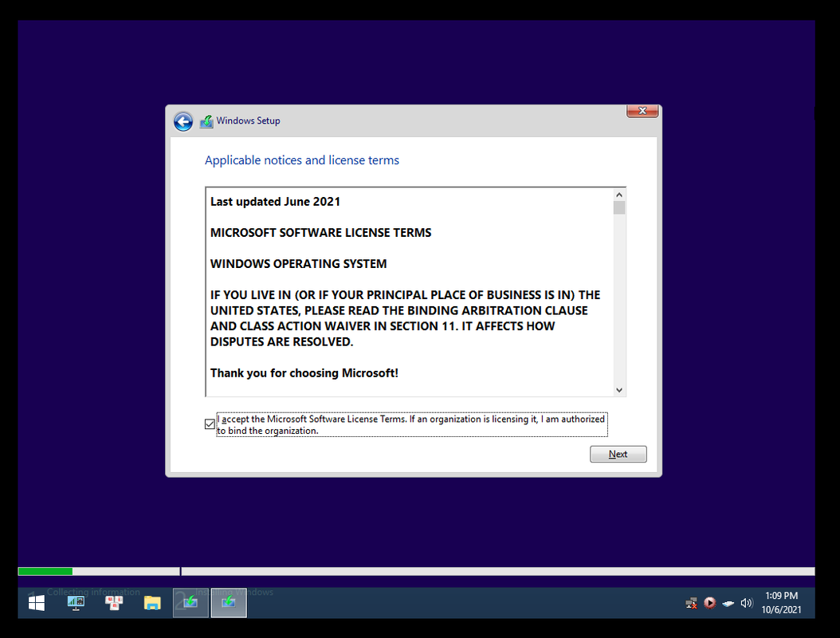This screenshot has width=840, height=638.
Task: Click the license text scrollbar thumb
Action: [x=619, y=207]
